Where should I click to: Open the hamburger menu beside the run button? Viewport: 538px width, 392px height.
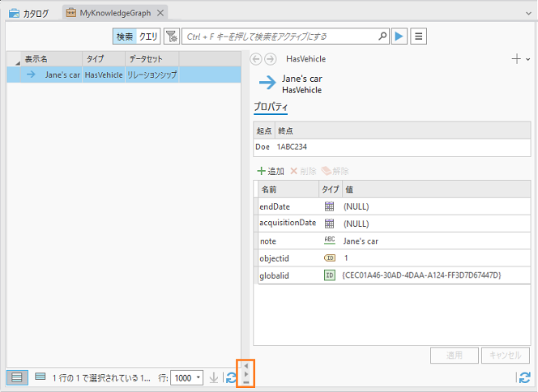pos(418,36)
